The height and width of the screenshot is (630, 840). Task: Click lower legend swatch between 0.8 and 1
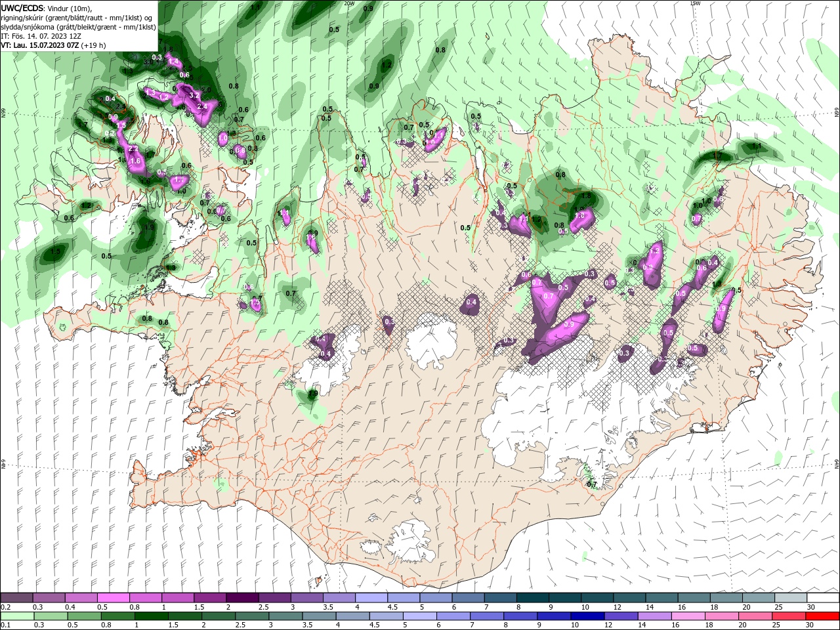[117, 616]
